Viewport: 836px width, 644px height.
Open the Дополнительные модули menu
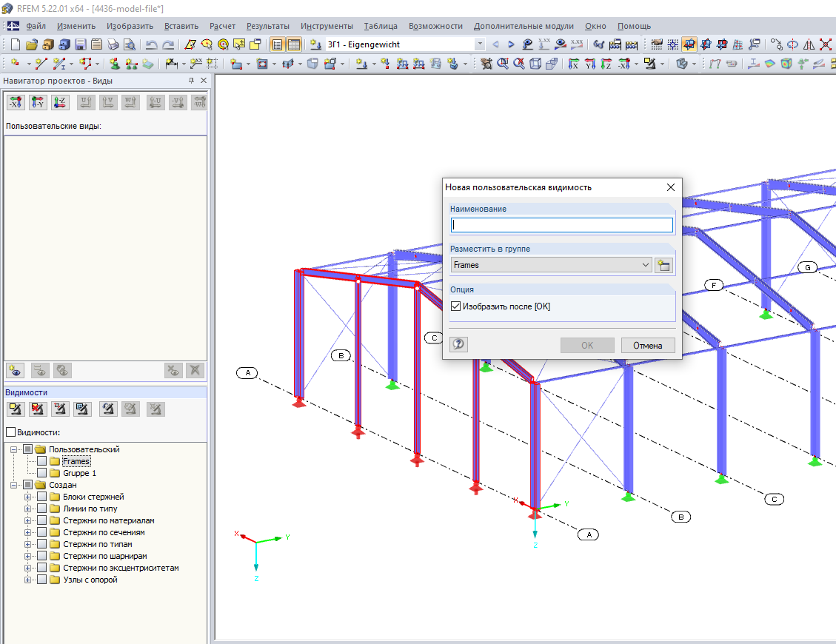click(x=524, y=26)
